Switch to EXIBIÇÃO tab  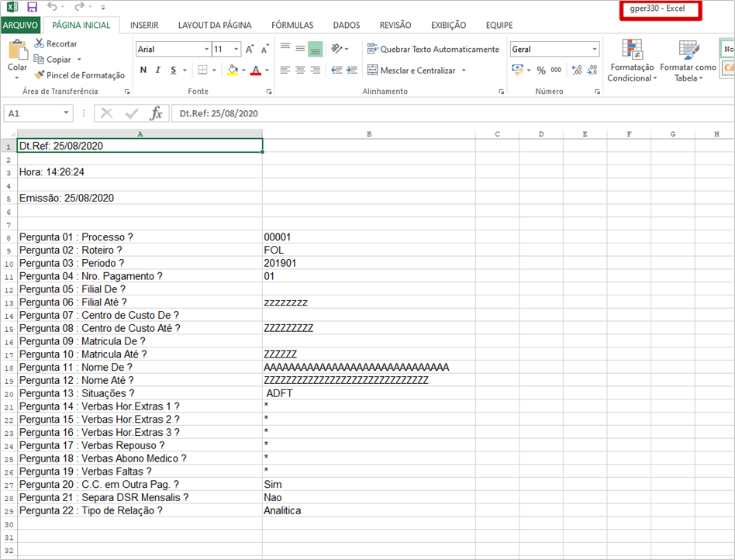pos(449,26)
